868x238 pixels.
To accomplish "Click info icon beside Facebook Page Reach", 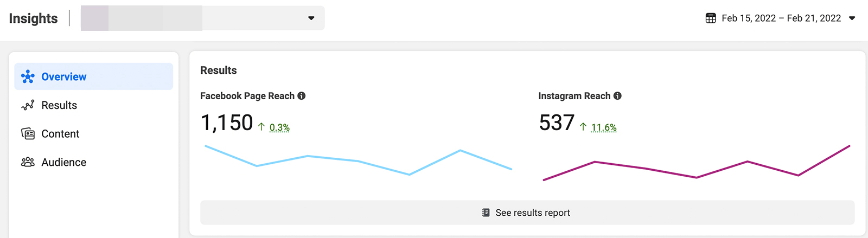I will 302,96.
